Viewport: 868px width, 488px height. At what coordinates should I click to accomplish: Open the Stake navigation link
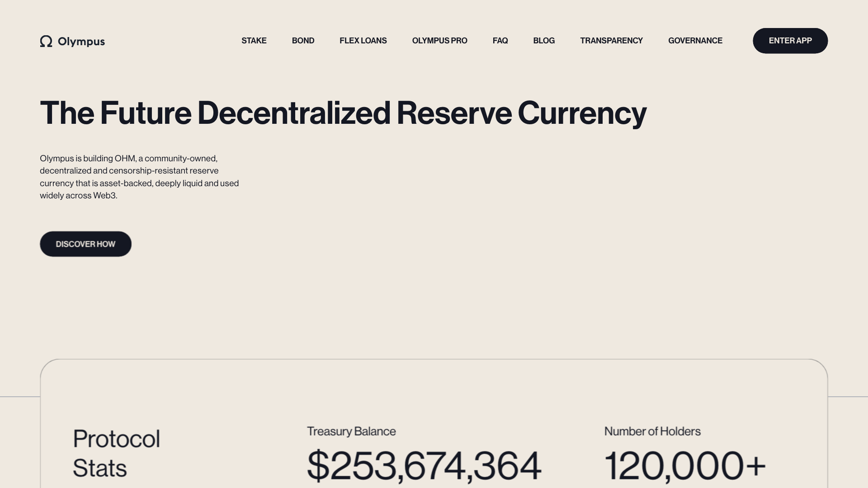(254, 41)
